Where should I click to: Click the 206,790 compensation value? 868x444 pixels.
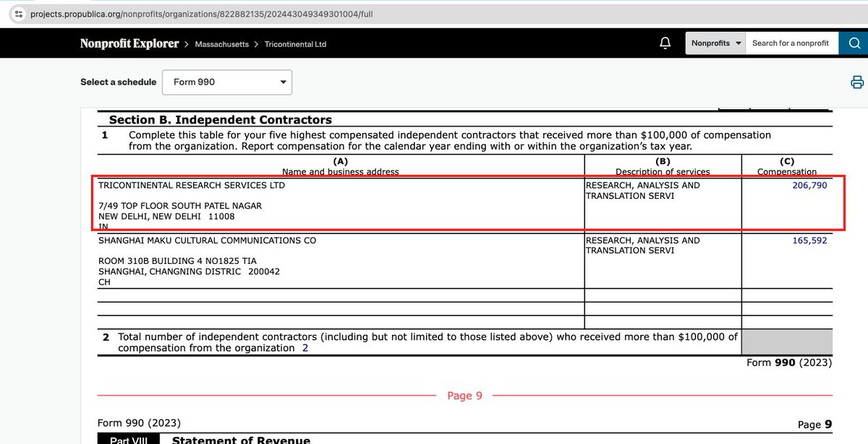coord(809,185)
